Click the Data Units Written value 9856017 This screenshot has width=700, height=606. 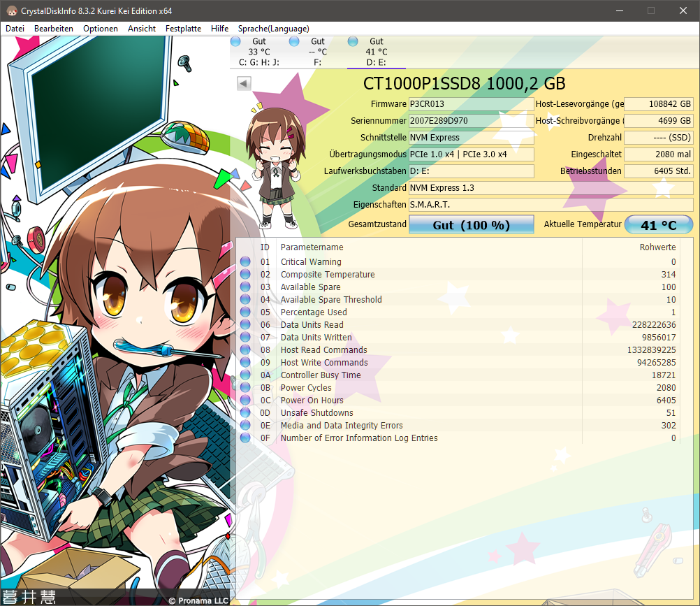659,337
